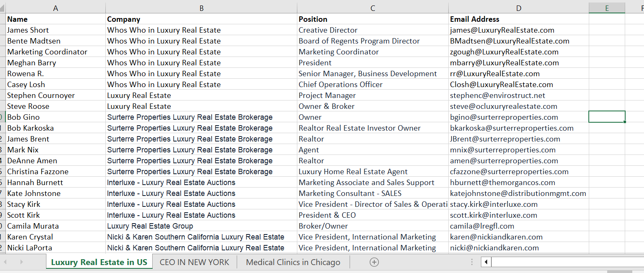
Task: Select the Luxury Real Estate in US tab
Action: click(x=99, y=262)
